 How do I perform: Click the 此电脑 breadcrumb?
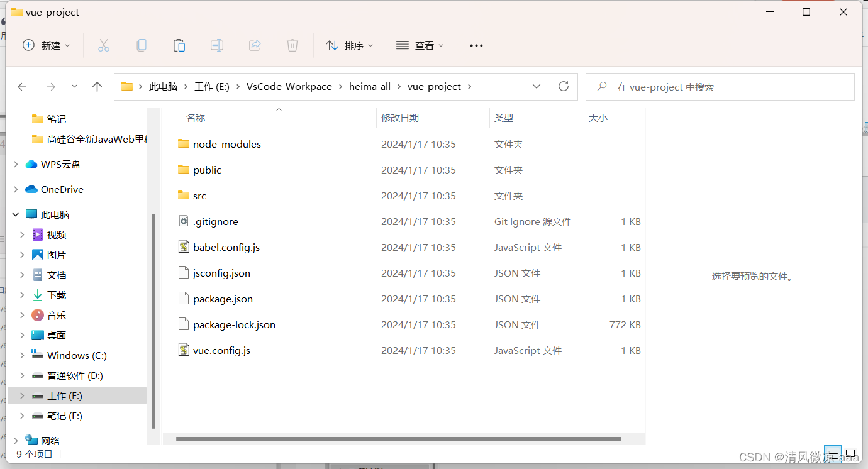163,87
